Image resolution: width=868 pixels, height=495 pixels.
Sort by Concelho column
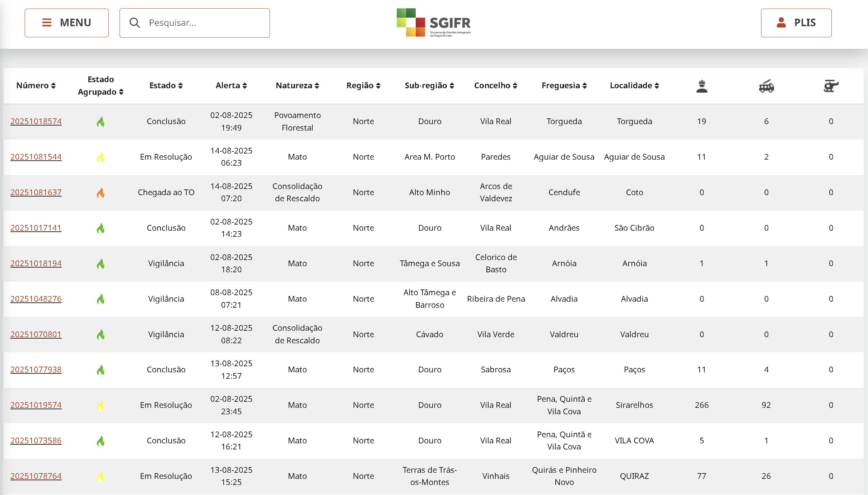(x=496, y=86)
